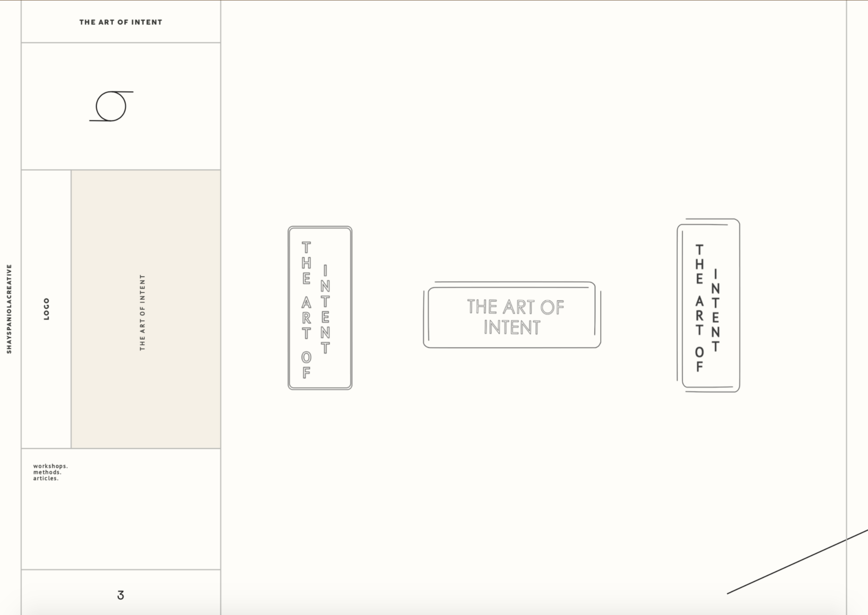Click vertical 'THE ART OF INTENT' beige panel text
Screen dimensions: 868x615
pos(142,312)
